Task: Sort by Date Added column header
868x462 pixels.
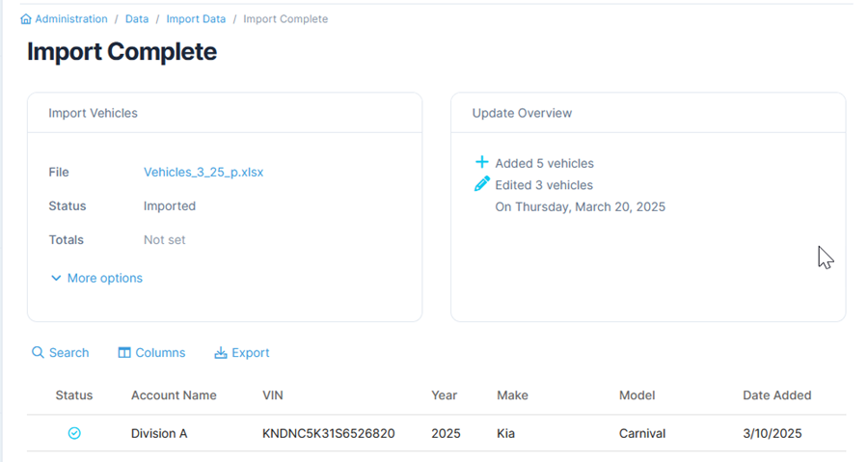Action: point(776,395)
